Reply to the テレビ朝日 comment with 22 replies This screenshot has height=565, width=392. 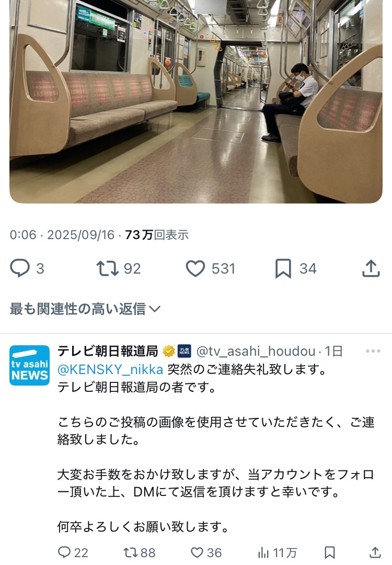point(73,552)
